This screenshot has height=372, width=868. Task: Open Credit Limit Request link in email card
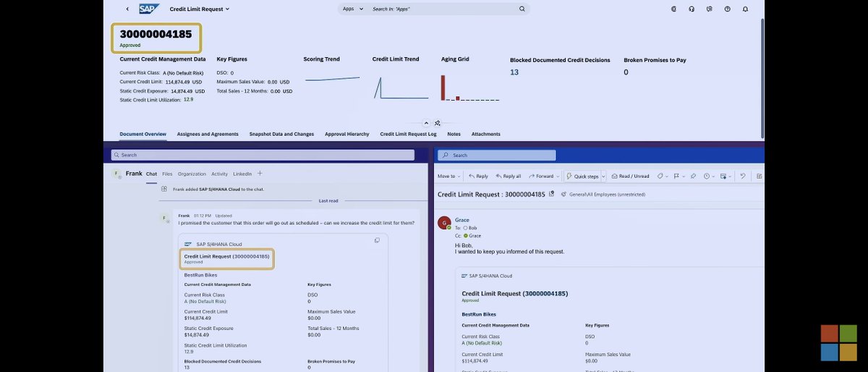click(515, 293)
